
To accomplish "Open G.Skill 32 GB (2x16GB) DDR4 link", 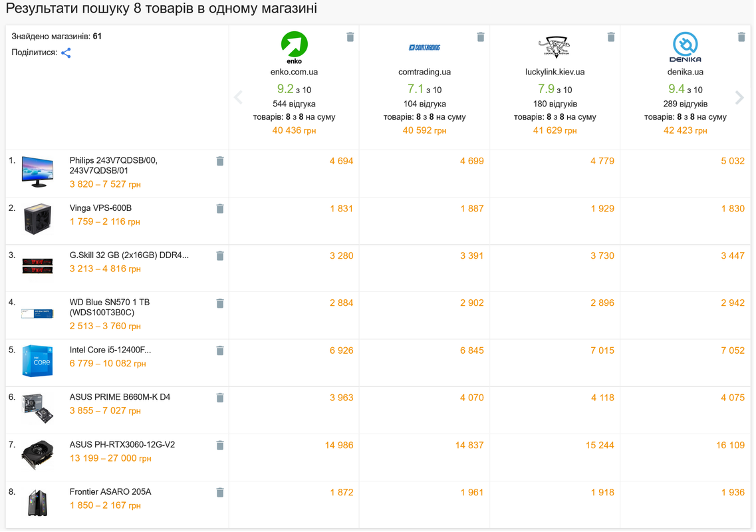I will (130, 255).
